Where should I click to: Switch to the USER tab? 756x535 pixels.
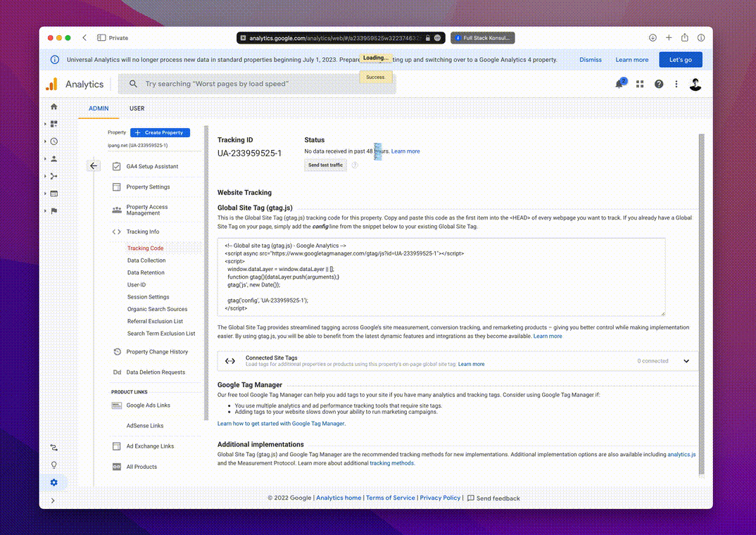137,108
